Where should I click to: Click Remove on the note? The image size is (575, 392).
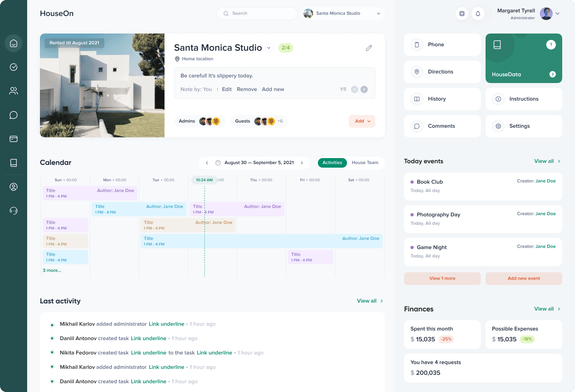click(x=247, y=89)
